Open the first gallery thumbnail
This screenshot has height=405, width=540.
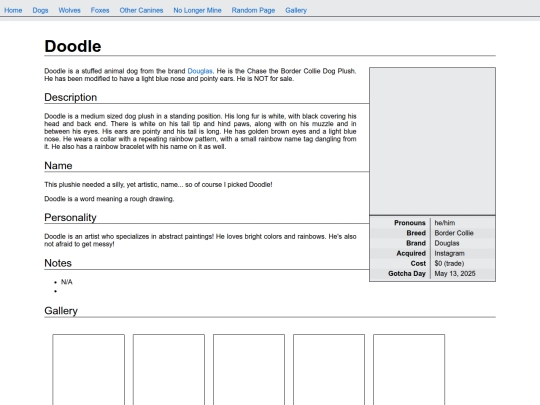pyautogui.click(x=89, y=370)
